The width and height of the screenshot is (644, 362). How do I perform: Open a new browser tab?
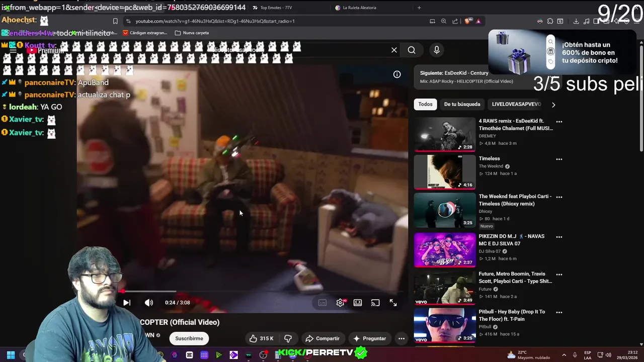point(419,8)
